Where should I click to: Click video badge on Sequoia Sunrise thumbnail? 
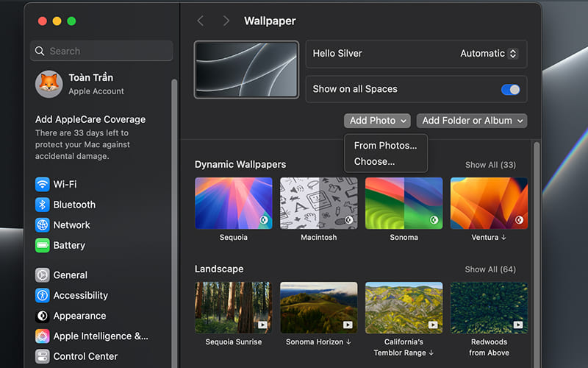coord(262,325)
